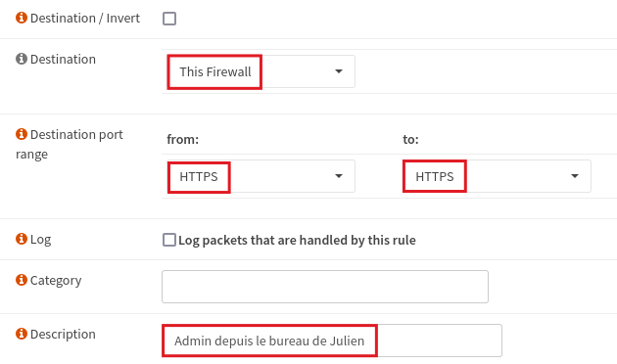The image size is (617, 364).
Task: Show help for Destination port range
Action: (22, 134)
